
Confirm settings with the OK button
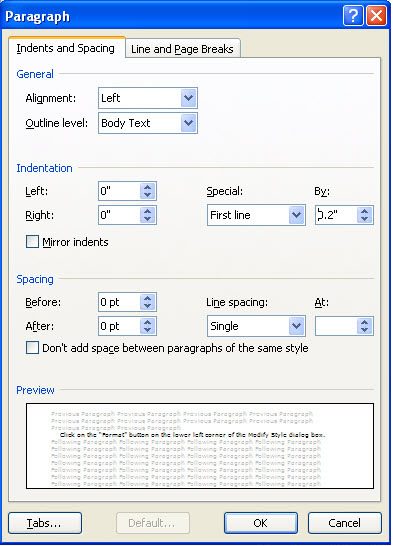pyautogui.click(x=261, y=523)
